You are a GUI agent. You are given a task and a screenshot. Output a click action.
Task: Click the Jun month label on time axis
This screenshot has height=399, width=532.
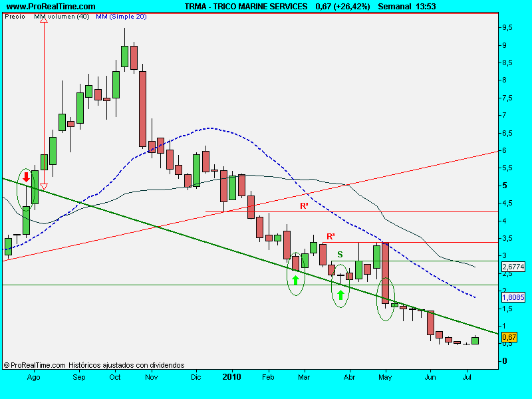point(430,377)
